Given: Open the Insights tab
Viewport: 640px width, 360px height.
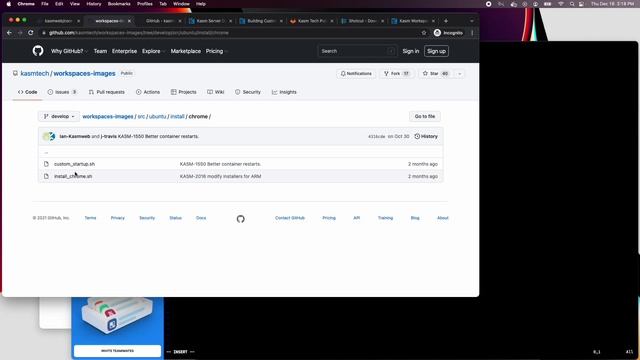Looking at the screenshot, I should pyautogui.click(x=284, y=92).
